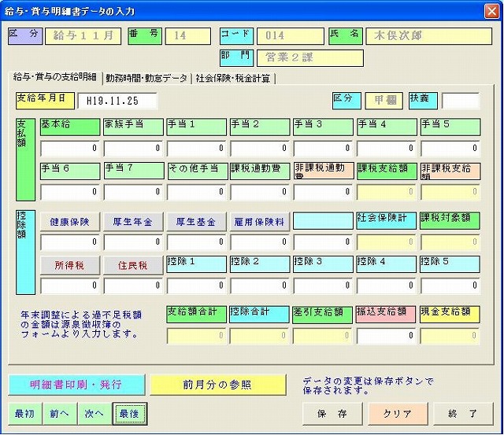Viewport: 504px width, 435px height.
Task: Open 前月分の参照 for previous month
Action: point(217,385)
